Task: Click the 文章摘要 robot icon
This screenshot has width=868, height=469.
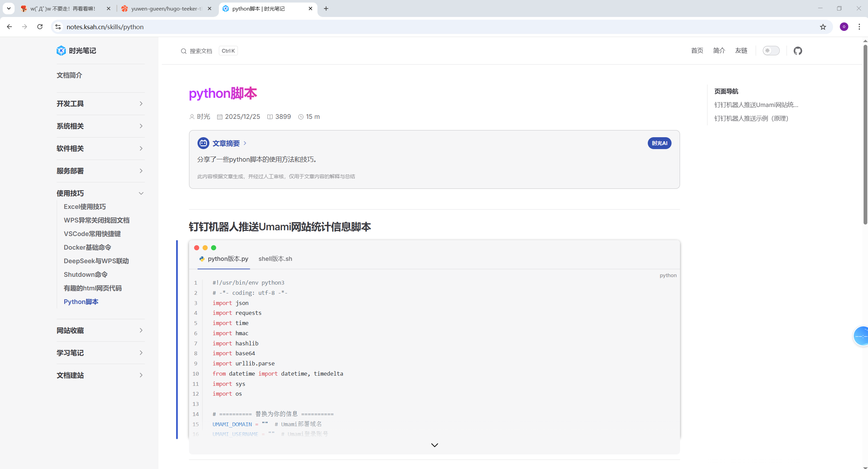Action: point(203,143)
